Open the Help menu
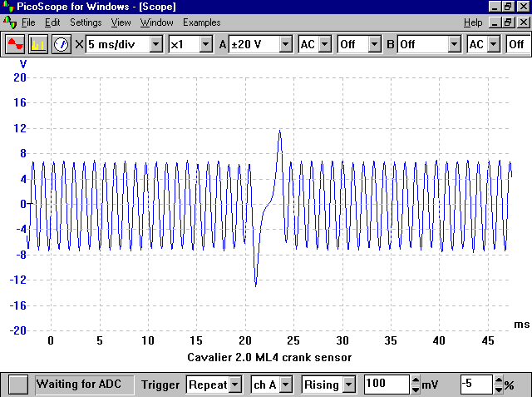 click(473, 22)
